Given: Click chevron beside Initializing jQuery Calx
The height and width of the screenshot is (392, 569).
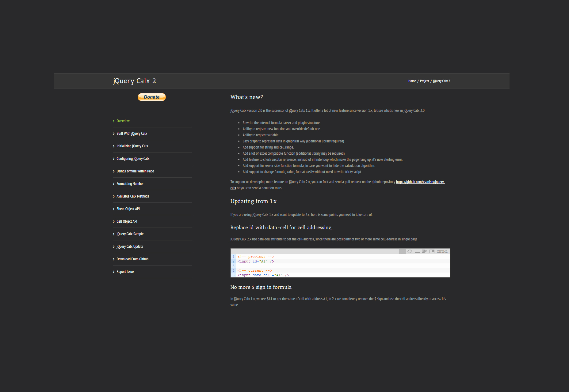Looking at the screenshot, I should point(114,146).
